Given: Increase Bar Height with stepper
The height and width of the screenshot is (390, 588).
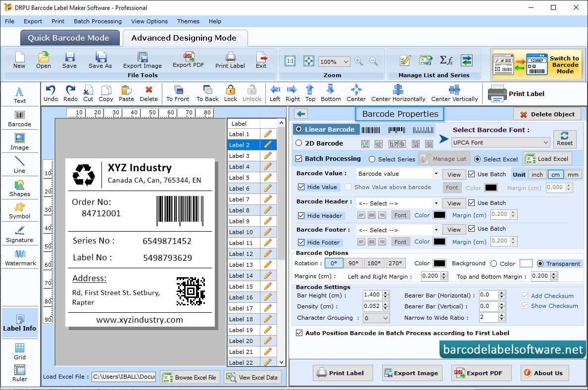Looking at the screenshot, I should pyautogui.click(x=386, y=293).
